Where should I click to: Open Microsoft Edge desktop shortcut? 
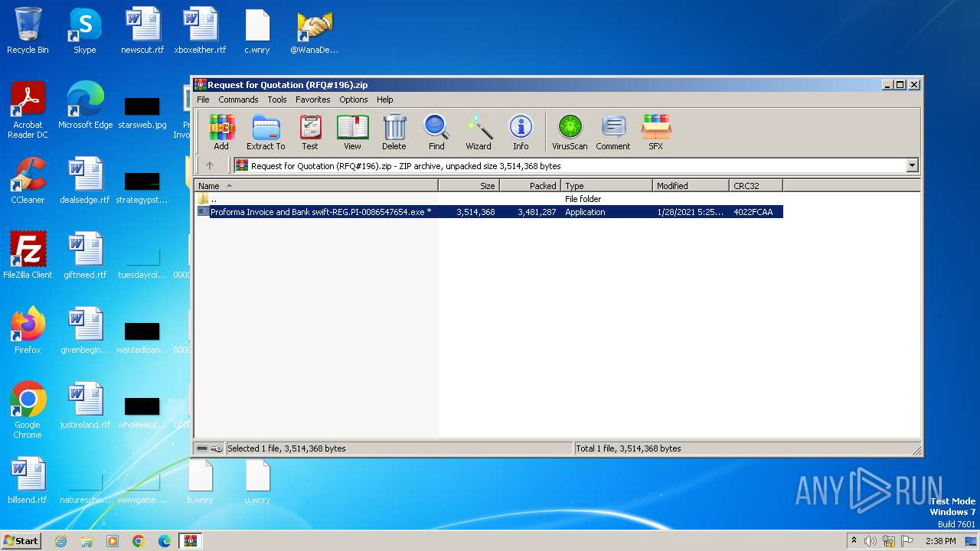(x=85, y=106)
